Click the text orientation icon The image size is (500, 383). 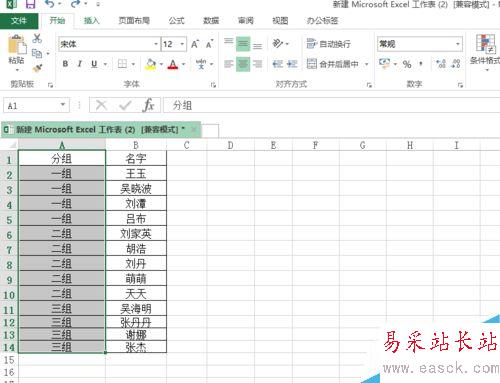[277, 43]
